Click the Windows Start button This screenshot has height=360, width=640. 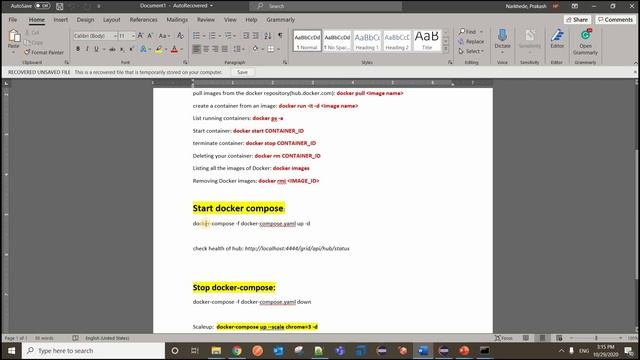pos(11,351)
